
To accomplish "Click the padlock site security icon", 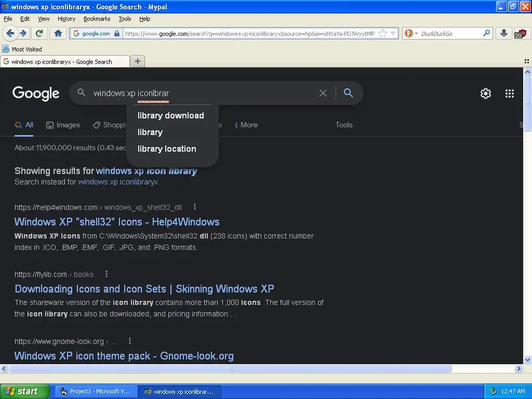I will (117, 33).
